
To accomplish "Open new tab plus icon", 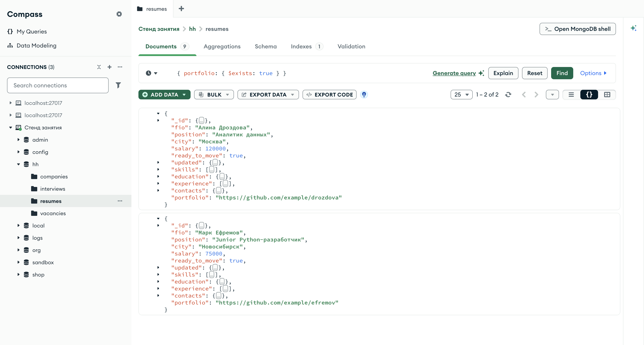I will [182, 9].
